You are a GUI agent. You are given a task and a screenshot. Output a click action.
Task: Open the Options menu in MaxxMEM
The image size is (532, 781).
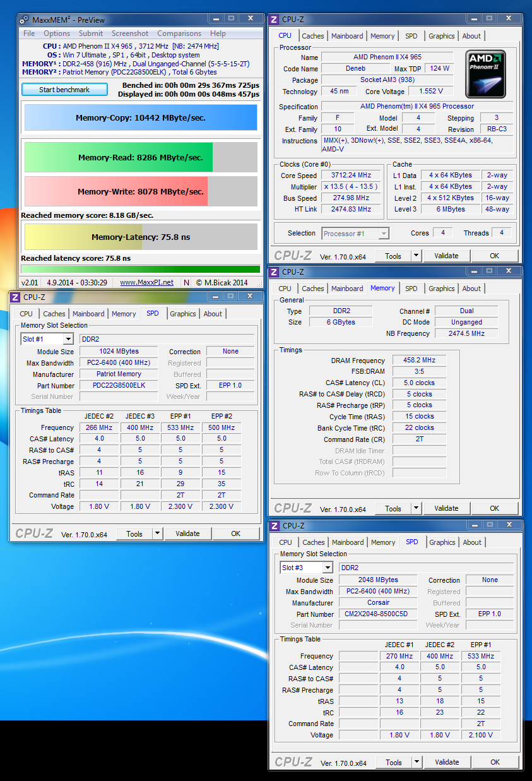tap(57, 33)
